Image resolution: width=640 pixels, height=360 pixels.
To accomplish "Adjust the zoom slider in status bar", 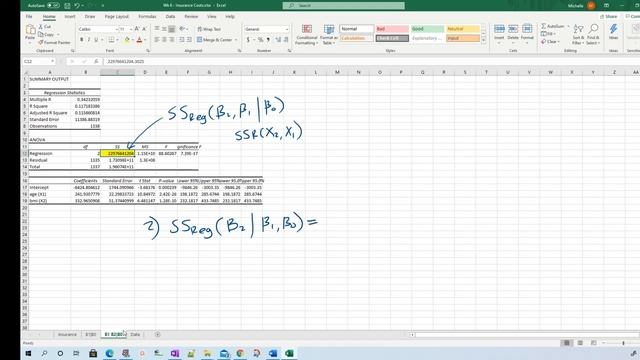I will coord(623,343).
